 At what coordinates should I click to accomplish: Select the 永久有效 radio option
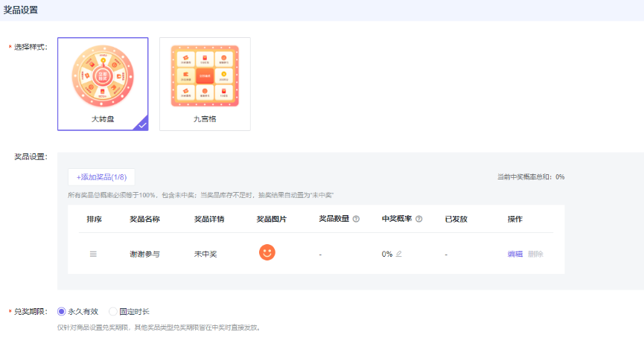[62, 311]
